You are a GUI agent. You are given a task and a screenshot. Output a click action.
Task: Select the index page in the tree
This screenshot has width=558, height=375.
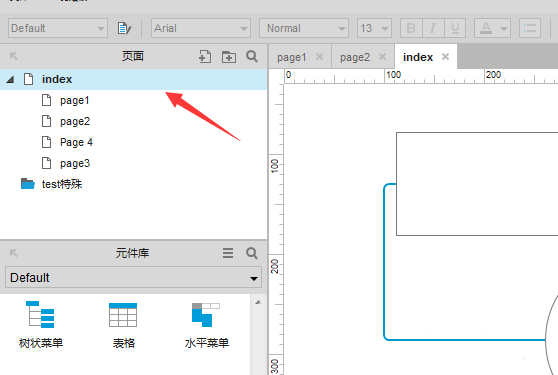click(133, 79)
